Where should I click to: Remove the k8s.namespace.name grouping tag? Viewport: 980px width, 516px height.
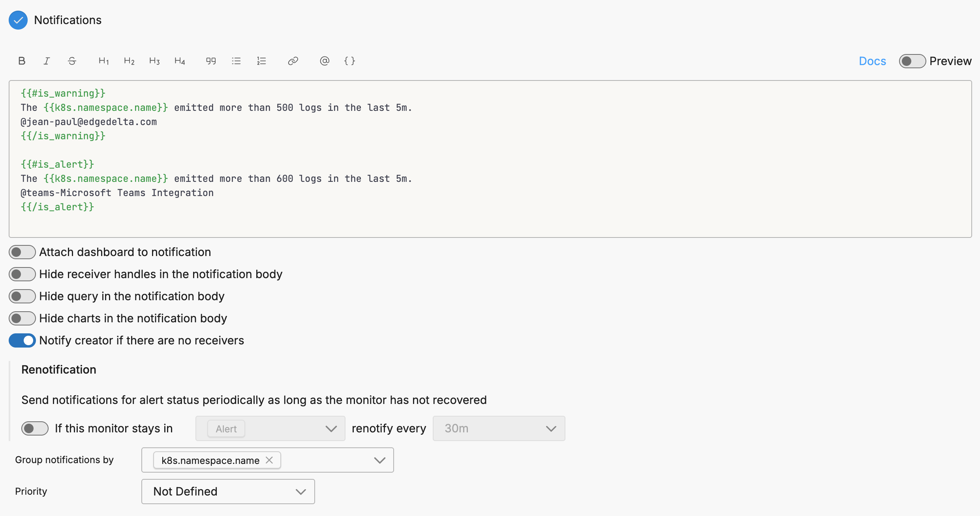click(x=270, y=460)
